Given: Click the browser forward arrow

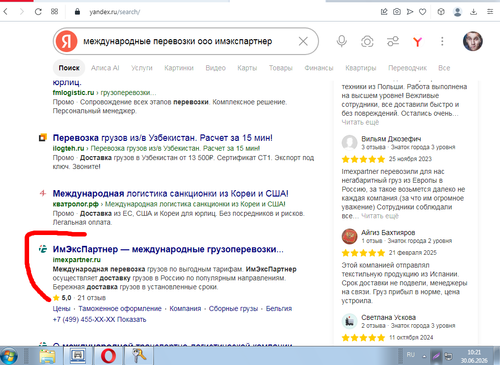Looking at the screenshot, I should (x=22, y=12).
